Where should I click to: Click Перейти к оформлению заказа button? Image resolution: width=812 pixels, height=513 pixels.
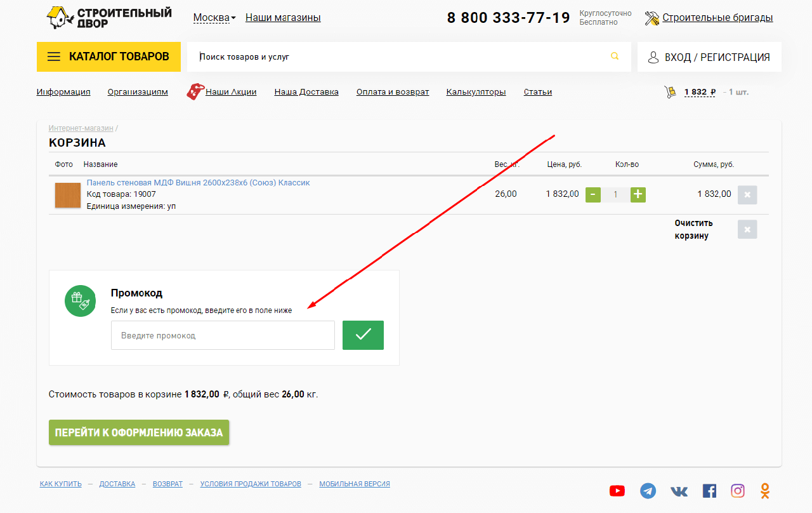click(139, 432)
